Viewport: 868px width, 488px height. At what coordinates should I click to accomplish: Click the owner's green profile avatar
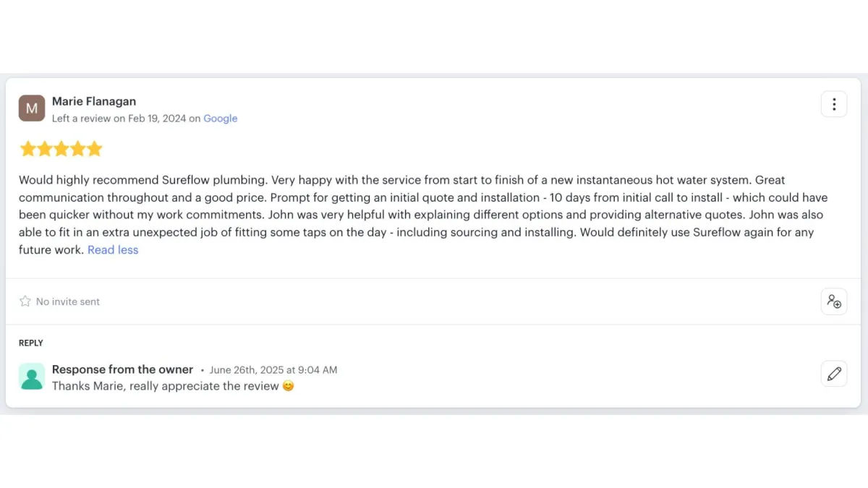(x=32, y=377)
